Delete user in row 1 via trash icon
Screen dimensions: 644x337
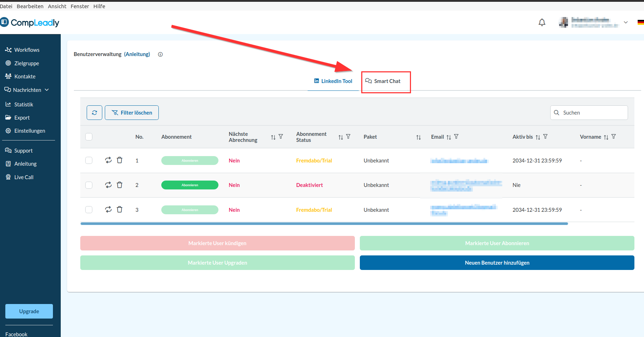click(120, 160)
